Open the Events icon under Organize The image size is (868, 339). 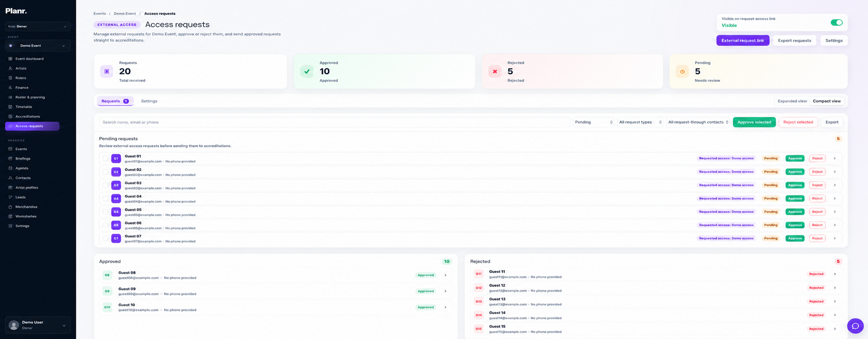click(11, 149)
